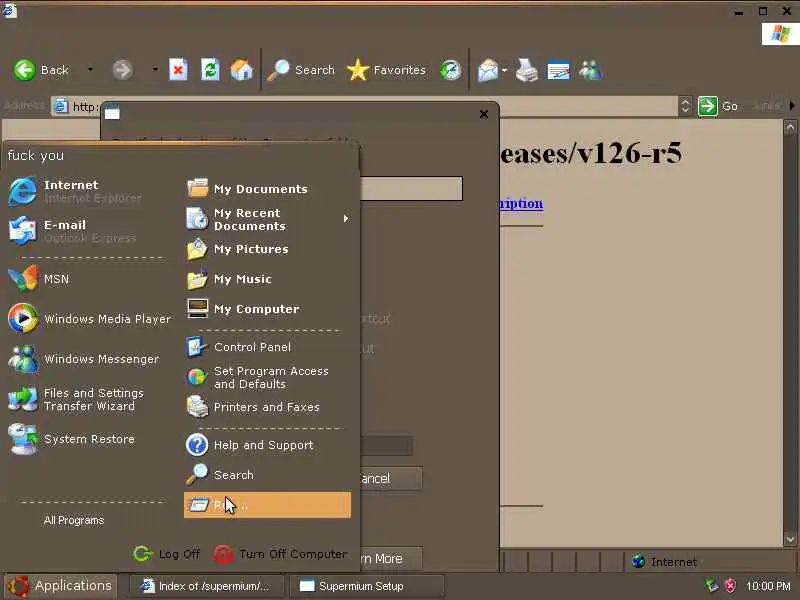Click the History clock icon

point(450,70)
